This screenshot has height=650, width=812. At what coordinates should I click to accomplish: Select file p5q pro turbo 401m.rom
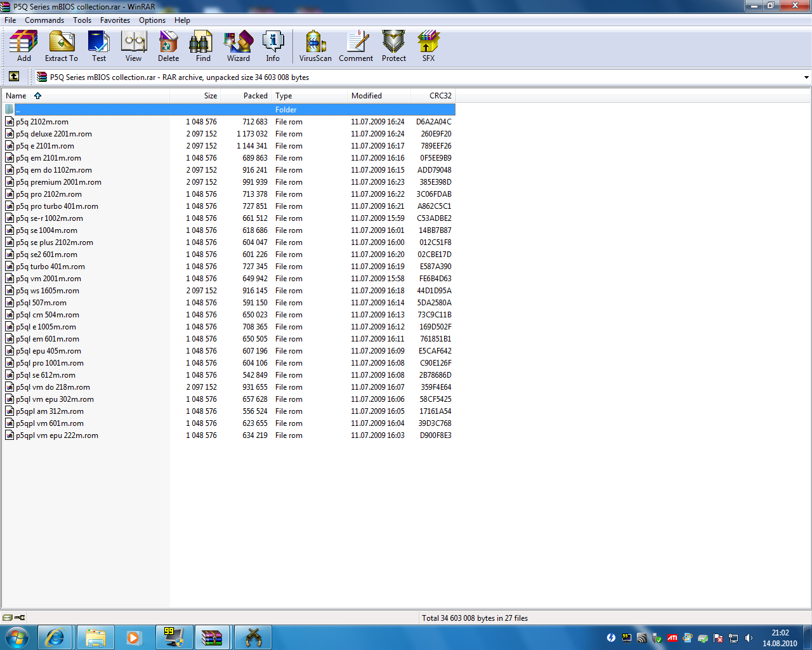228,206
